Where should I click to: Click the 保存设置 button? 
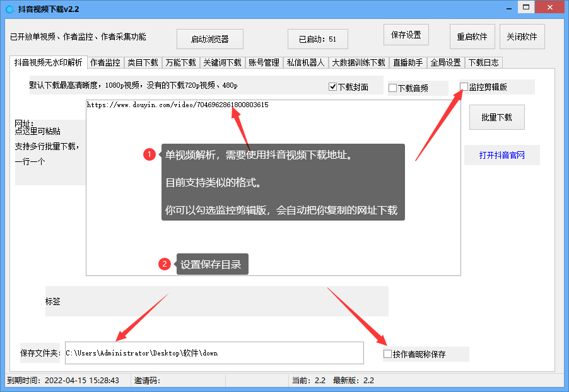tap(406, 35)
